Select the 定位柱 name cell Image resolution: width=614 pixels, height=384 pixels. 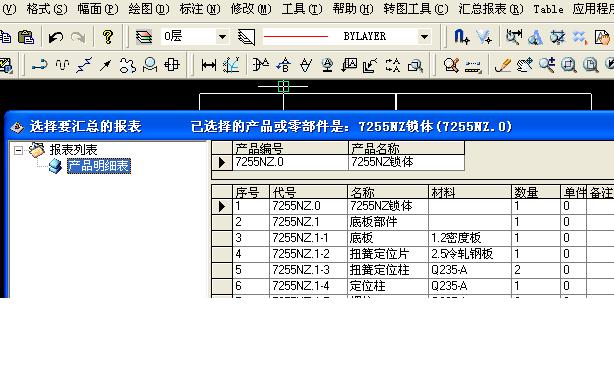388,287
